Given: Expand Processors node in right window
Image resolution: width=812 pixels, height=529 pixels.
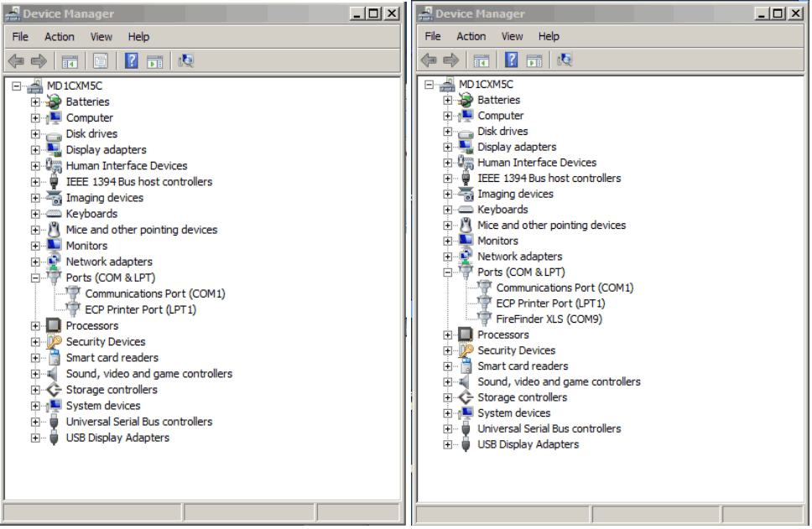Looking at the screenshot, I should tap(448, 335).
